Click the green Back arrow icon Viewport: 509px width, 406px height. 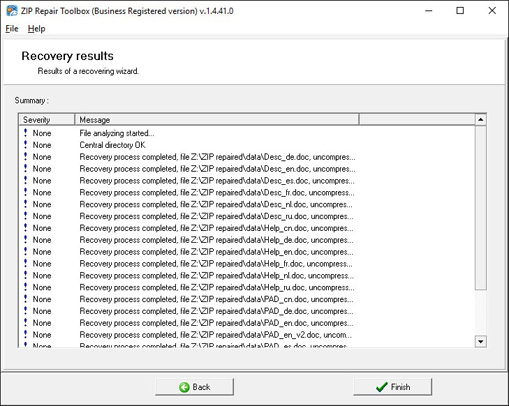pyautogui.click(x=184, y=387)
